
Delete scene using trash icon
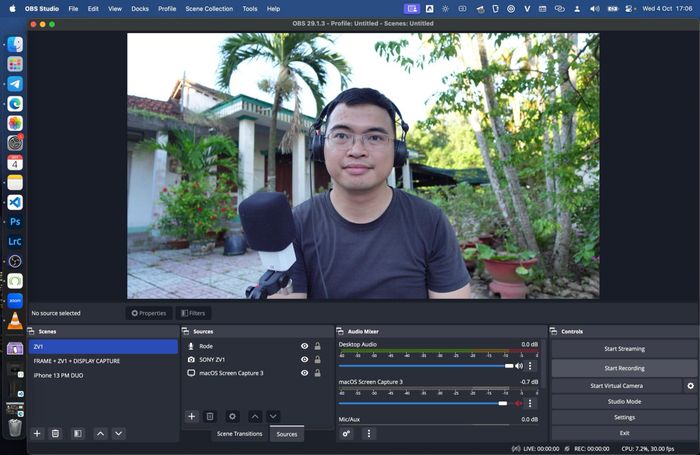(55, 433)
